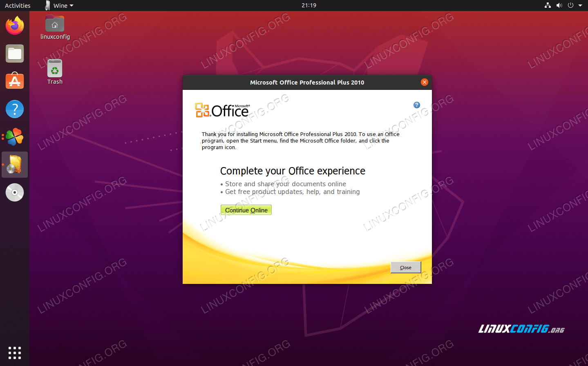Open the network status icon in top bar
588x366 pixels.
tap(548, 5)
